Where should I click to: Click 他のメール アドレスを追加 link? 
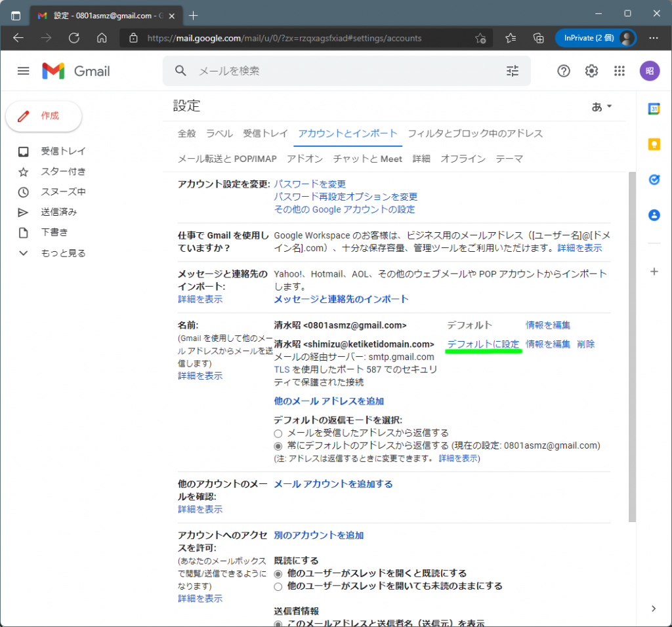(x=329, y=401)
